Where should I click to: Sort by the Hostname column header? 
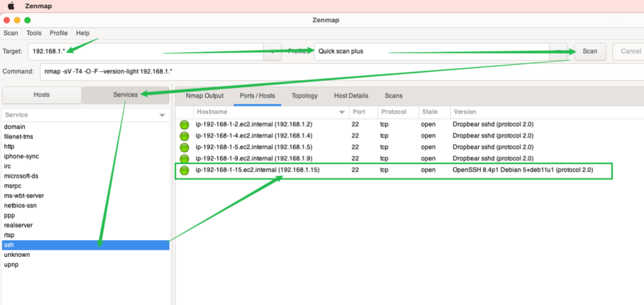pos(271,112)
